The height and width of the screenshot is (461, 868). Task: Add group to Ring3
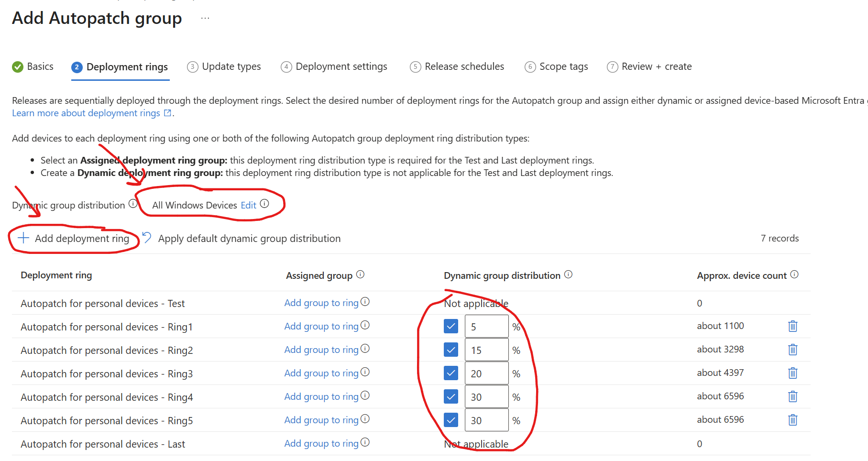pyautogui.click(x=321, y=373)
